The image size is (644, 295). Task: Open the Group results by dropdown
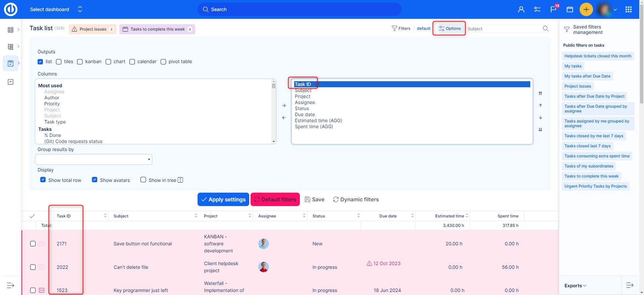tap(94, 159)
